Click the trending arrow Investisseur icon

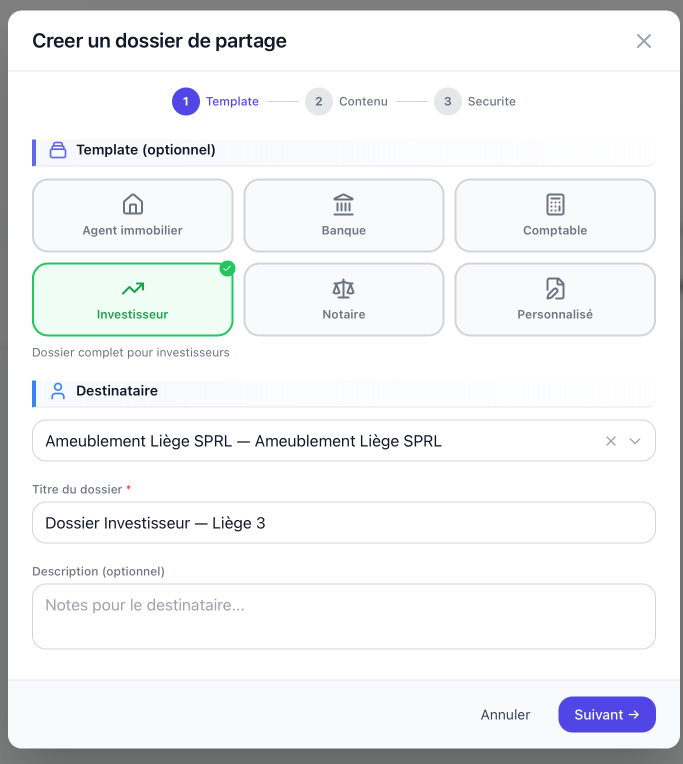pos(133,288)
